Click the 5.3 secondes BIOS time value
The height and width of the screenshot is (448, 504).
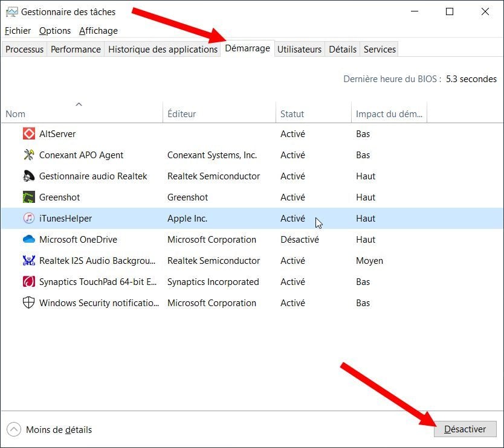point(471,79)
